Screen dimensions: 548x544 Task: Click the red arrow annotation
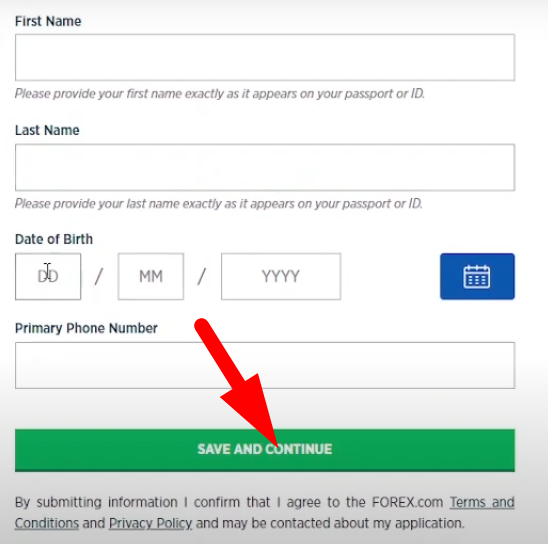[236, 381]
